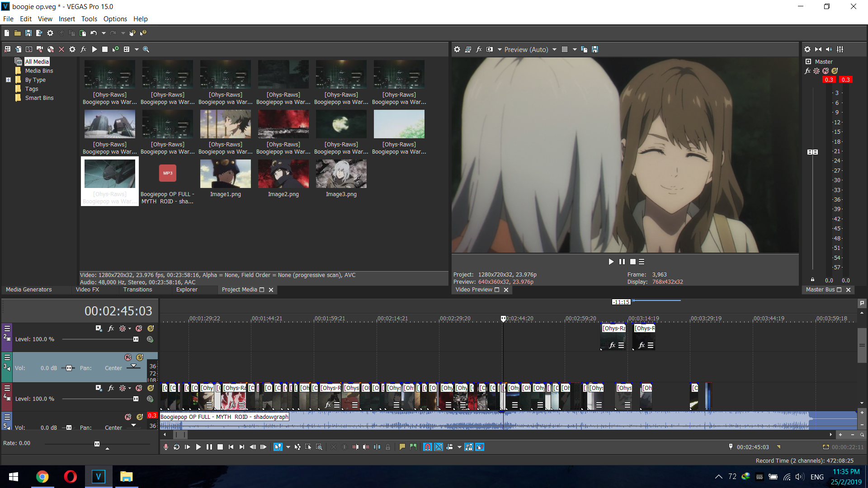Select the Media Bins folder
The width and height of the screenshot is (868, 488).
coord(39,71)
